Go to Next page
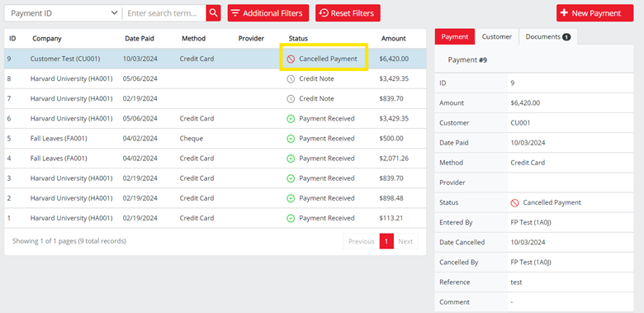 [405, 241]
